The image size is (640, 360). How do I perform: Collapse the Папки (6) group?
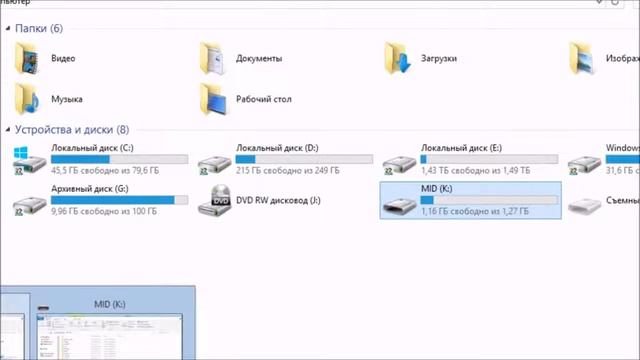(8, 28)
